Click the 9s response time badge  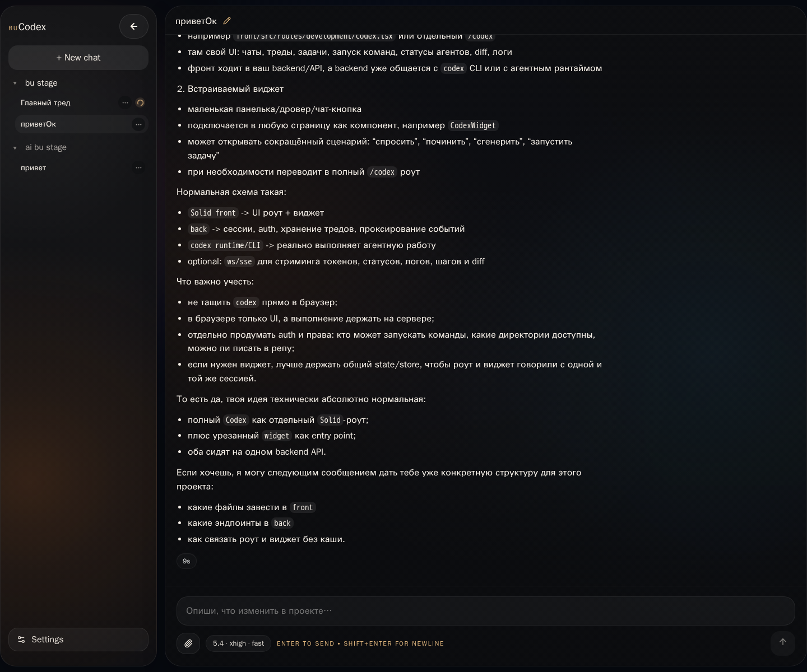click(187, 561)
